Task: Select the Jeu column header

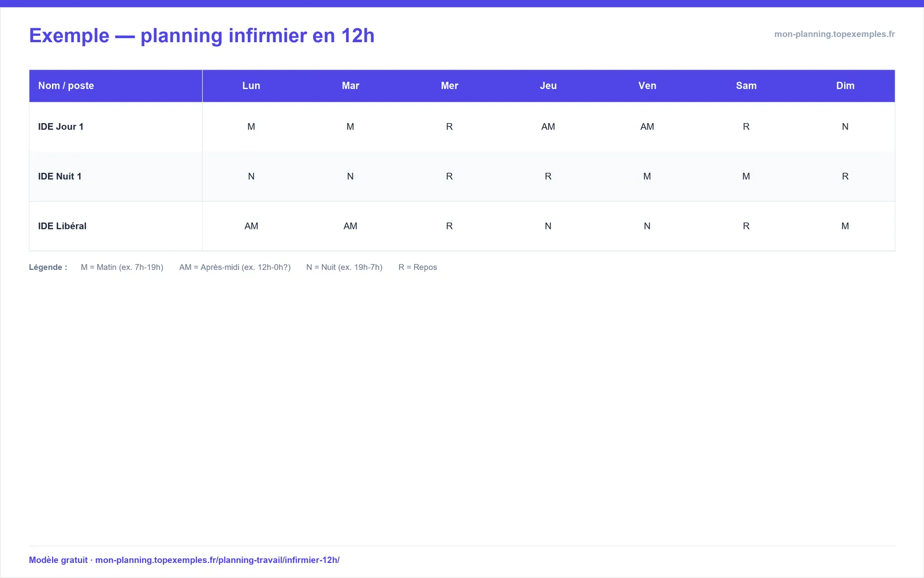Action: pyautogui.click(x=548, y=86)
